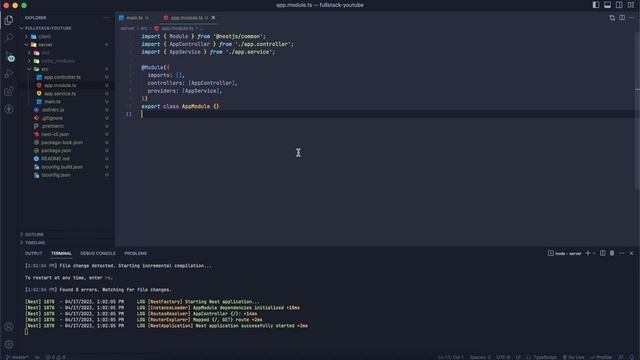The height and width of the screenshot is (360, 640).
Task: Open the editor more actions ellipsis
Action: click(x=631, y=18)
